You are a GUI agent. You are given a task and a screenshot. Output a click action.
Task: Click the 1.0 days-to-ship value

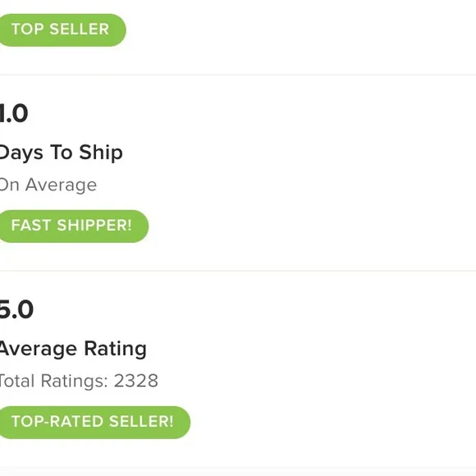14,113
